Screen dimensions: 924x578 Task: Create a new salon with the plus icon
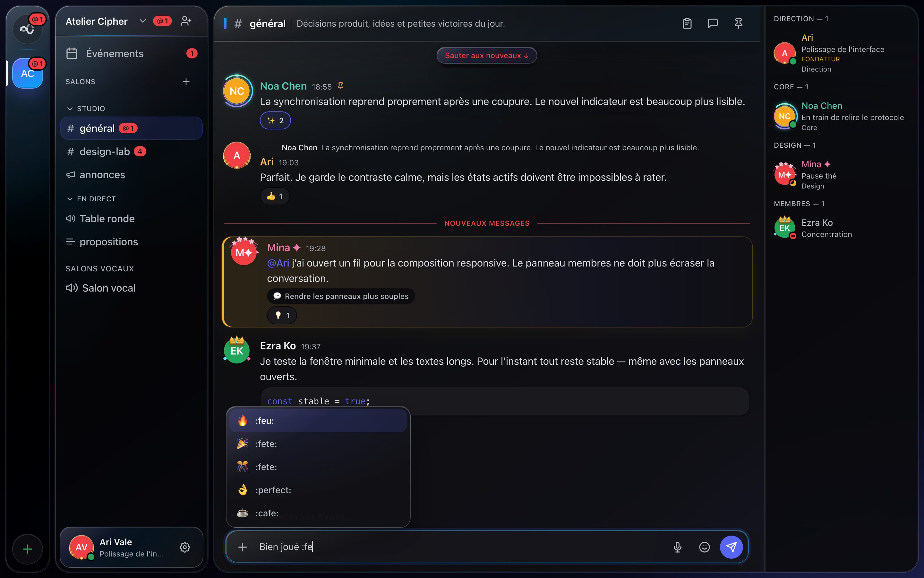point(186,82)
